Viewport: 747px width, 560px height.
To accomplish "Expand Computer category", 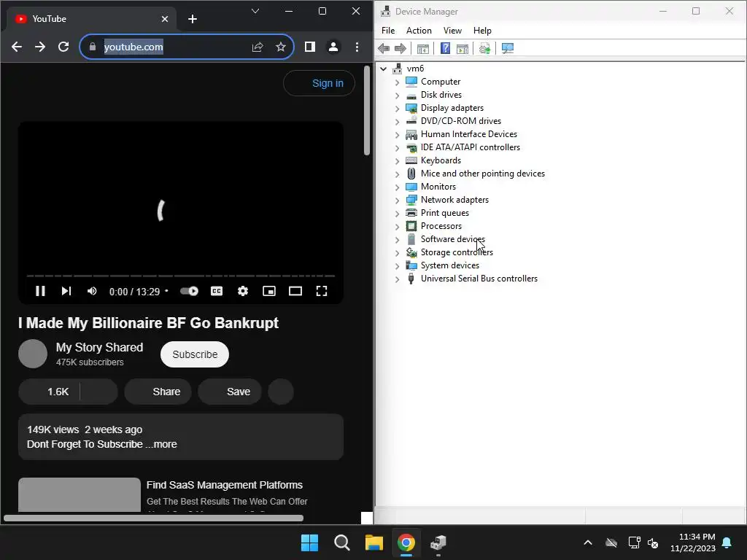I will point(398,82).
